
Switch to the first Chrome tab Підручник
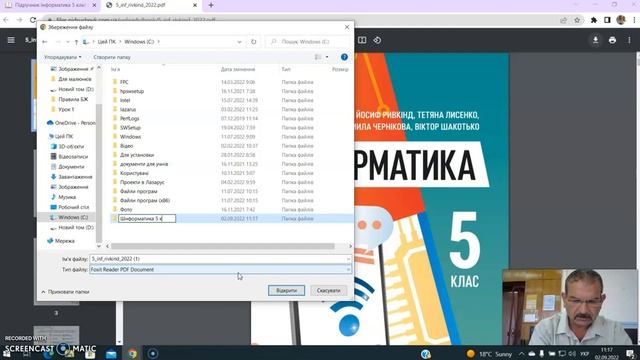(x=50, y=5)
